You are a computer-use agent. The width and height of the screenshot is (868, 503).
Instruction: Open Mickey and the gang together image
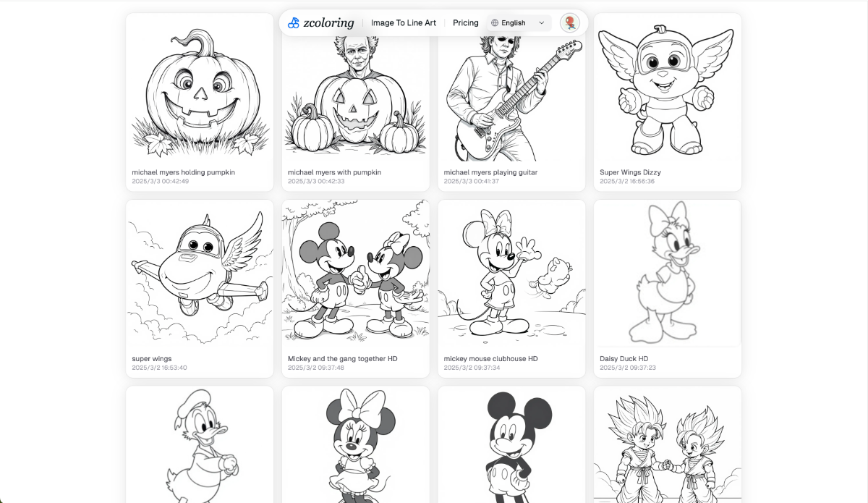tap(356, 274)
